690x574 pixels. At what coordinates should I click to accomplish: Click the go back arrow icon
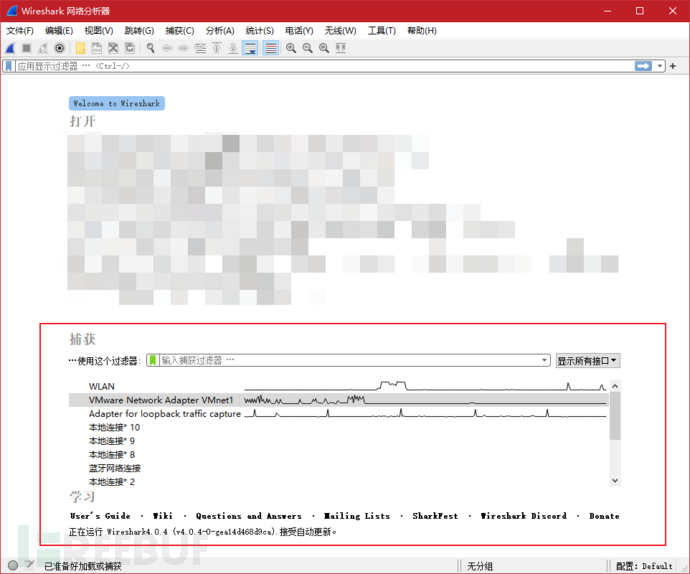click(x=167, y=48)
